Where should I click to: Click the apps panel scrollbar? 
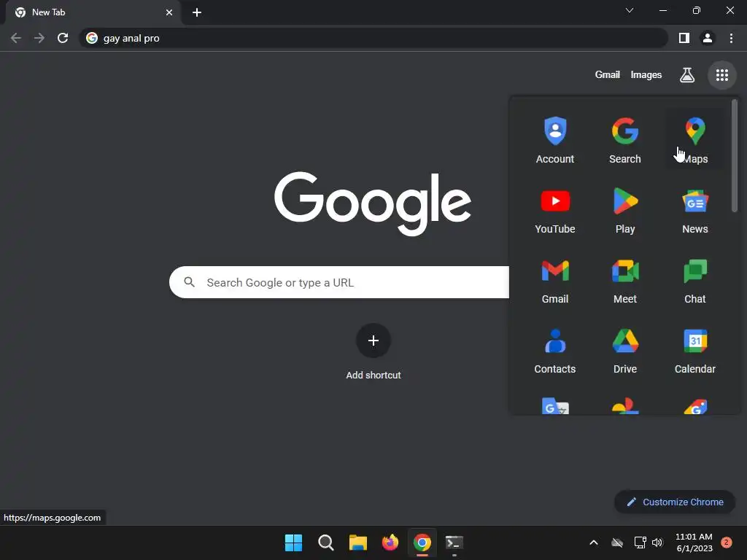[x=734, y=156]
